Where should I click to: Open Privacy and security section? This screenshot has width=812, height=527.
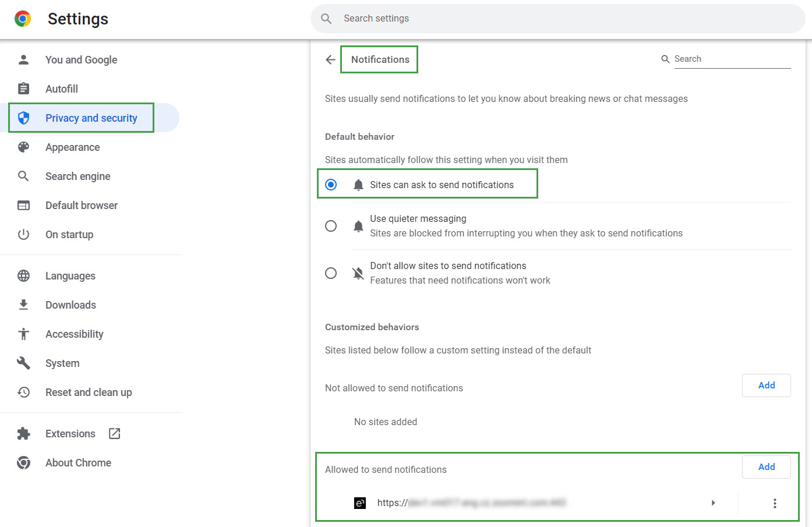(x=91, y=118)
